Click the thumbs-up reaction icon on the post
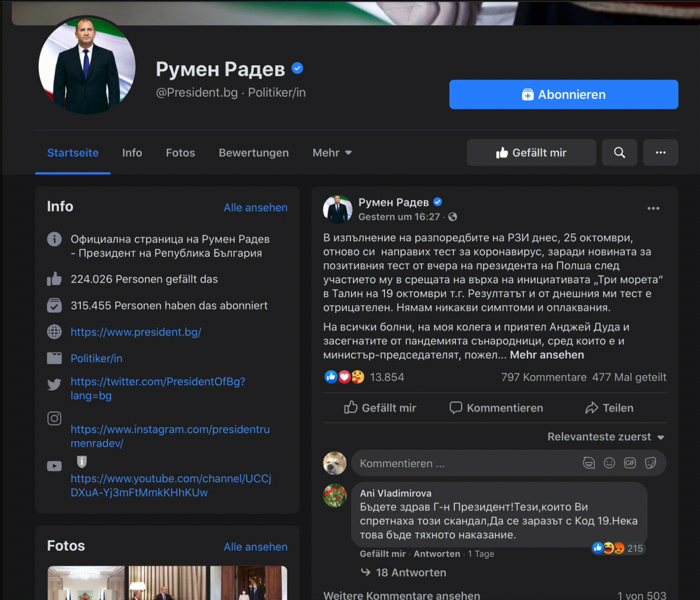 coord(331,377)
